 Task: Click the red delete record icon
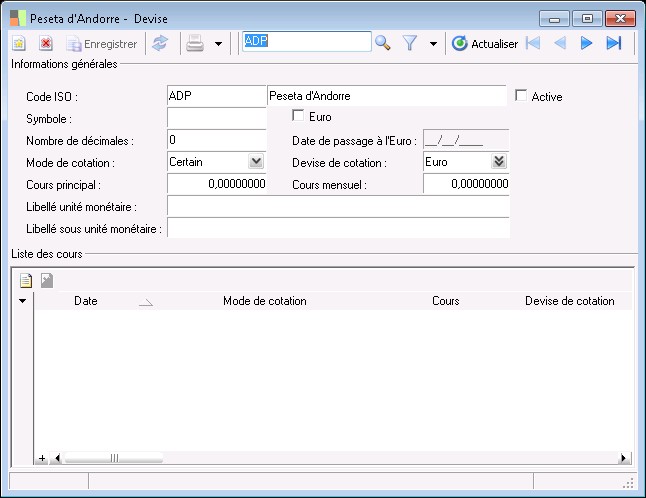46,43
